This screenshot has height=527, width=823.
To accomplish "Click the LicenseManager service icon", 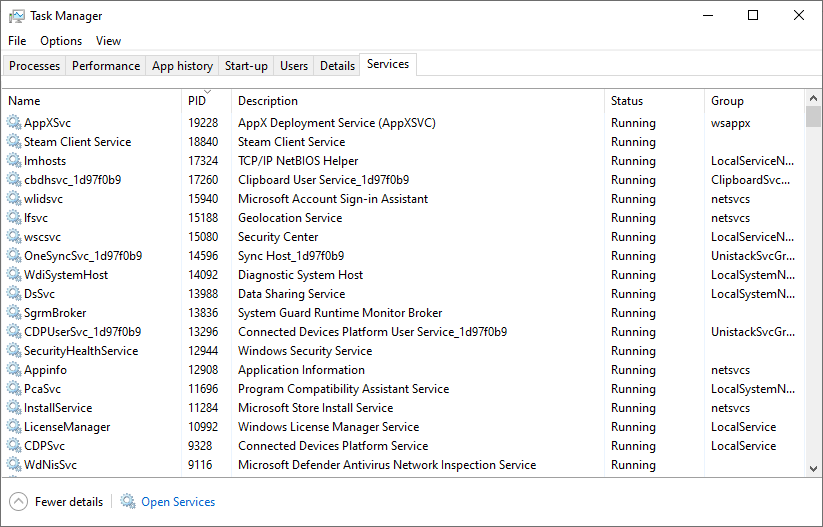I will (14, 427).
